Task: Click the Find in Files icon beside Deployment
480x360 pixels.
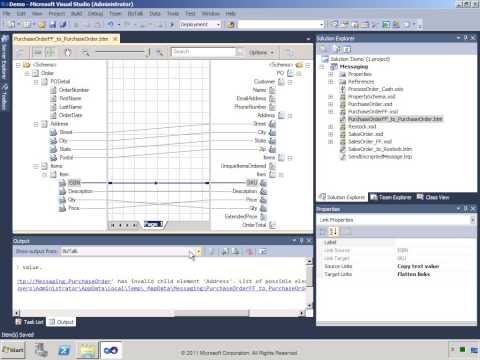Action: point(230,24)
